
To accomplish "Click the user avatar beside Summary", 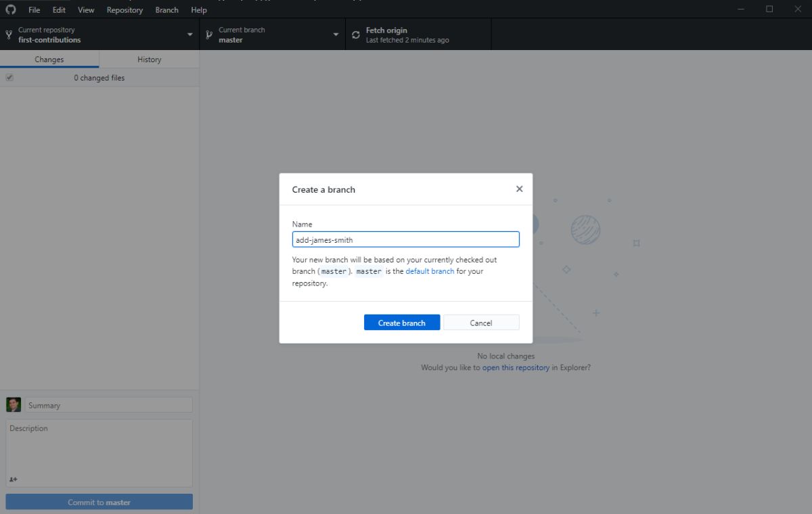I will [x=14, y=404].
